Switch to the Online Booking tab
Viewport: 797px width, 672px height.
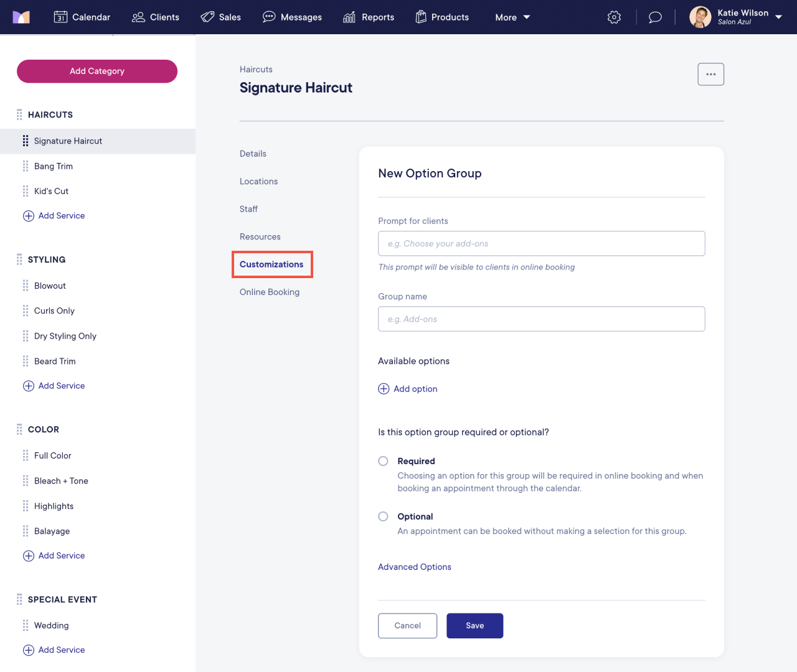[x=270, y=292]
